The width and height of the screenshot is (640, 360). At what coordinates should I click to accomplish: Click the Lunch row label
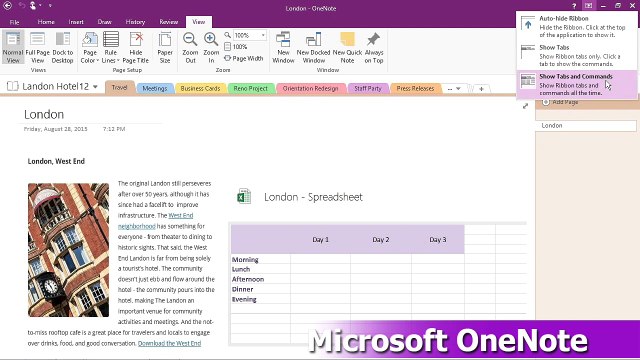coord(241,269)
